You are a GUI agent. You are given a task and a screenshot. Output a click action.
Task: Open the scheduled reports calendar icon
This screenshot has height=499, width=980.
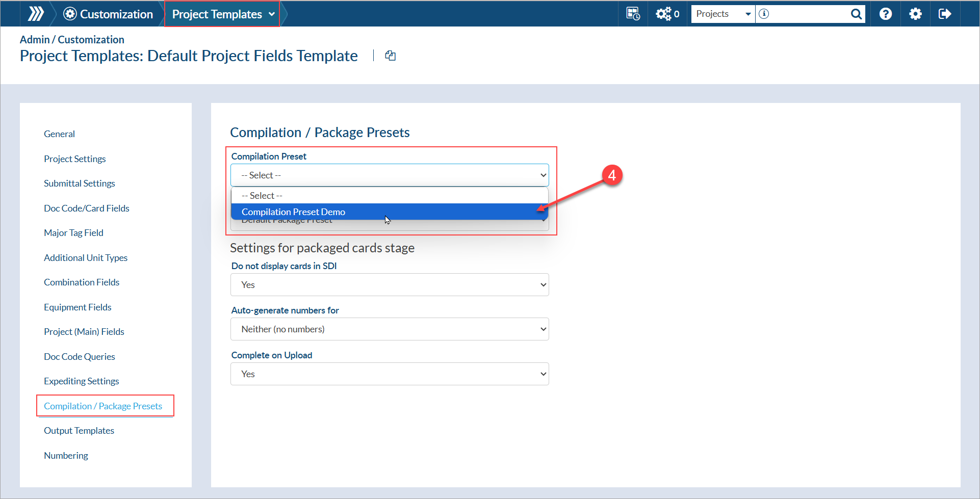coord(633,14)
